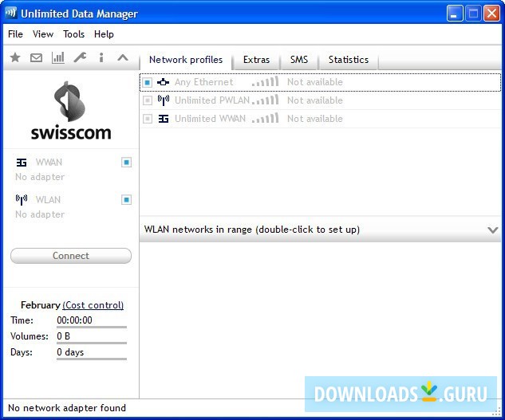This screenshot has width=505, height=420.
Task: Click the Volumes usage progress bar
Action: (x=92, y=343)
